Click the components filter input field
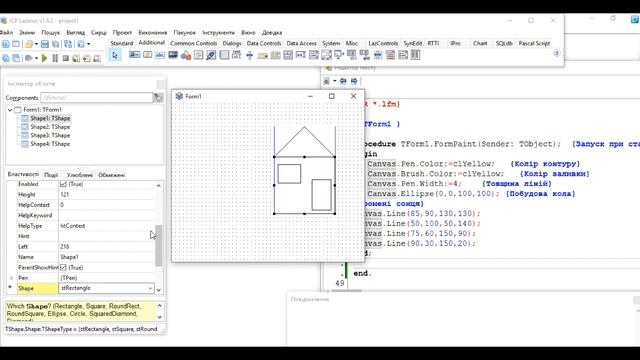The width and height of the screenshot is (640, 360). 97,98
